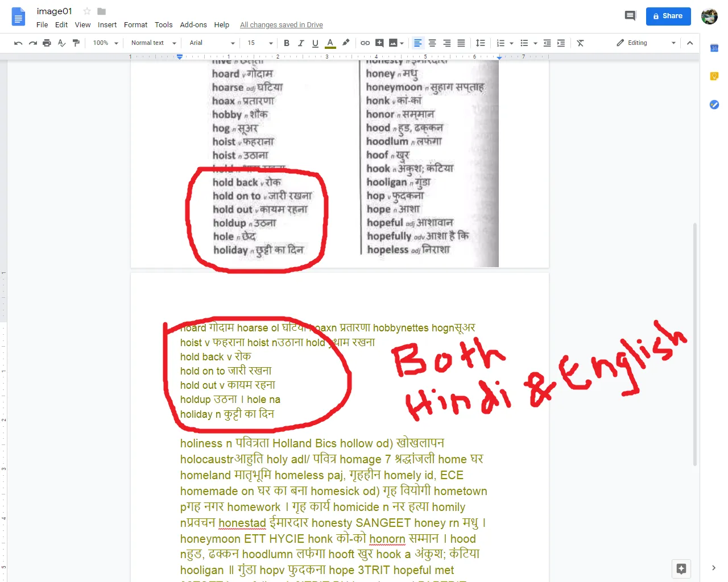
Task: Open the highlight color picker
Action: click(345, 43)
